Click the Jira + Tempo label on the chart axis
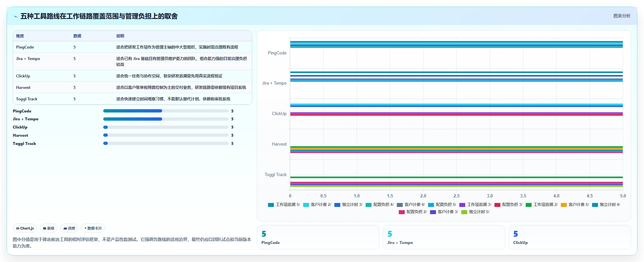The width and height of the screenshot is (644, 262). [x=274, y=83]
